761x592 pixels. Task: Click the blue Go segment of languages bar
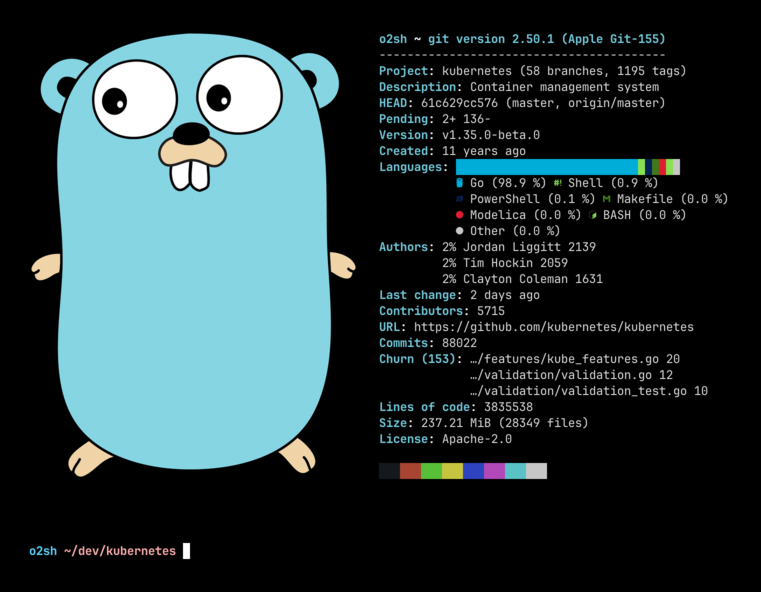(546, 167)
